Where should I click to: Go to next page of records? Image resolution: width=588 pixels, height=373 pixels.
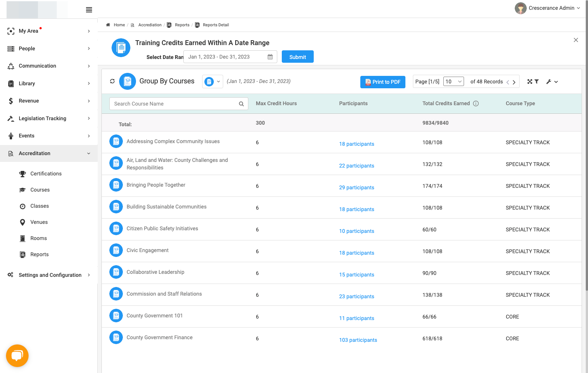coord(514,82)
